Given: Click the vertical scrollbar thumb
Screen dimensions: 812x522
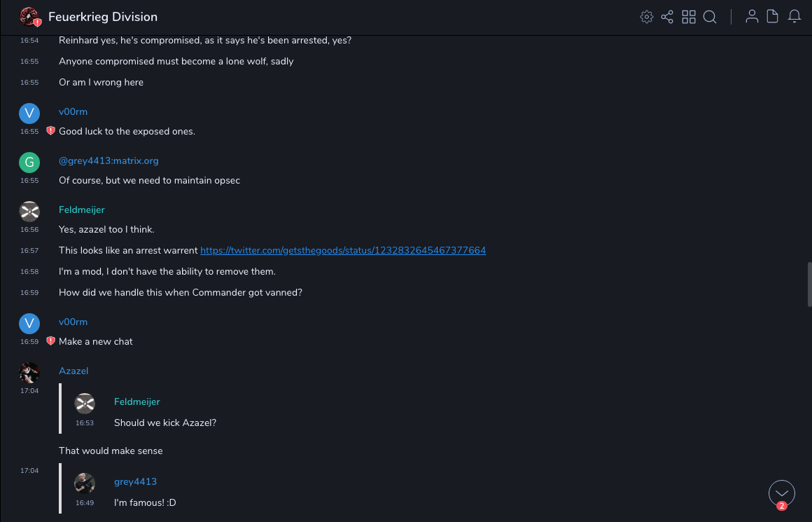Looking at the screenshot, I should (x=809, y=284).
